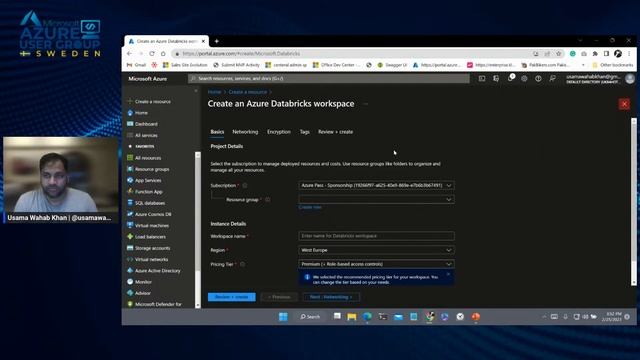Screen dimensions: 640x360
Task: Open the Gmail bookmark
Action: 136,65
